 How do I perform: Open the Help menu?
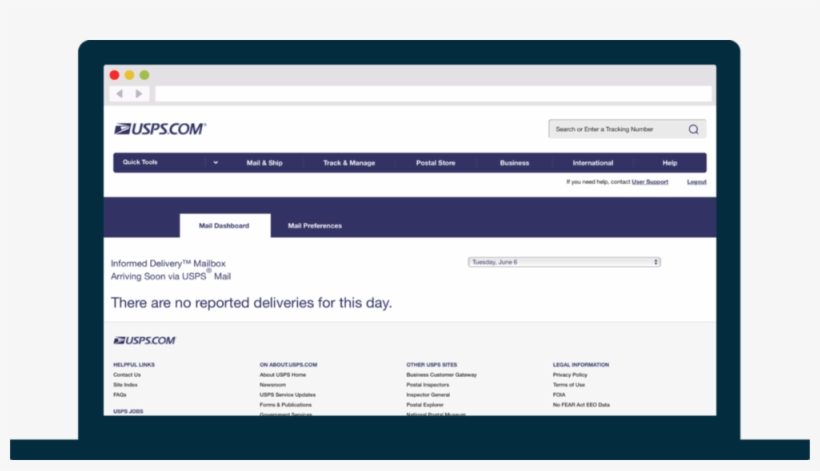tap(670, 163)
